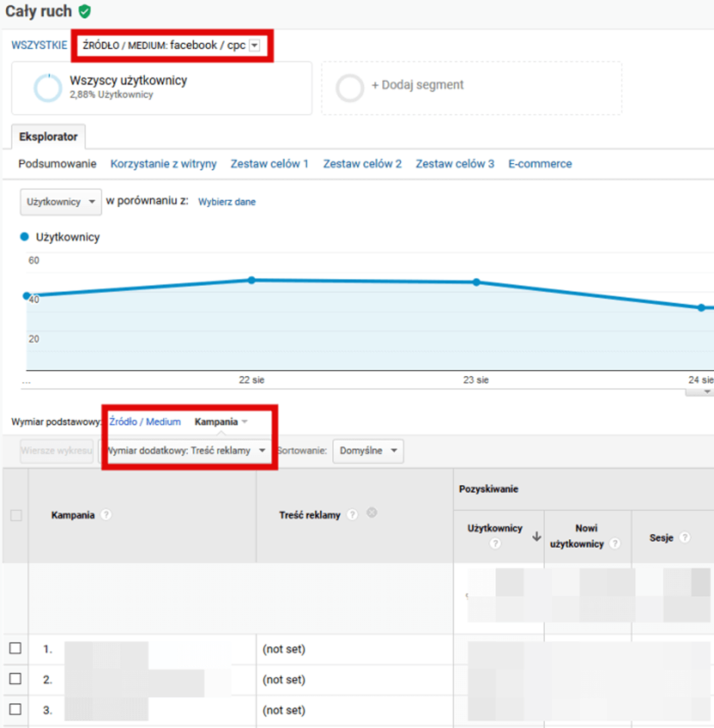Click the 23 sie data point on chart
Image resolution: width=714 pixels, height=728 pixels.
[x=476, y=282]
